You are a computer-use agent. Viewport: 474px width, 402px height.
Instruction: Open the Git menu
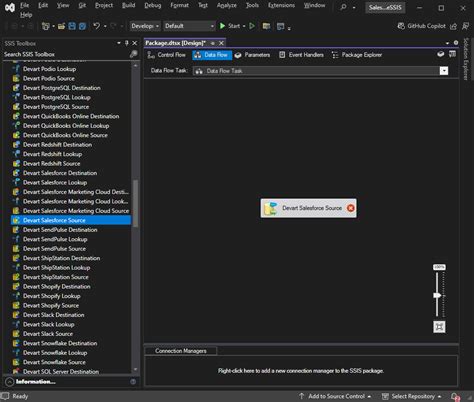pyautogui.click(x=82, y=5)
